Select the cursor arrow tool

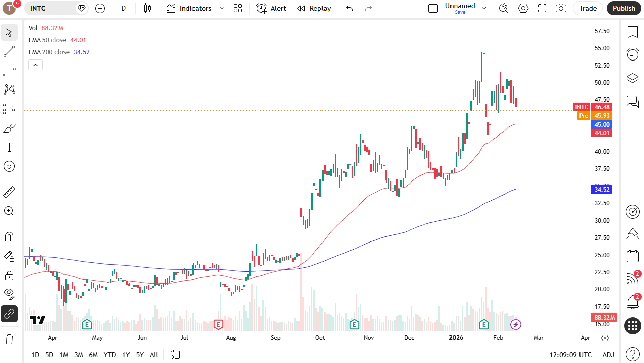9,33
